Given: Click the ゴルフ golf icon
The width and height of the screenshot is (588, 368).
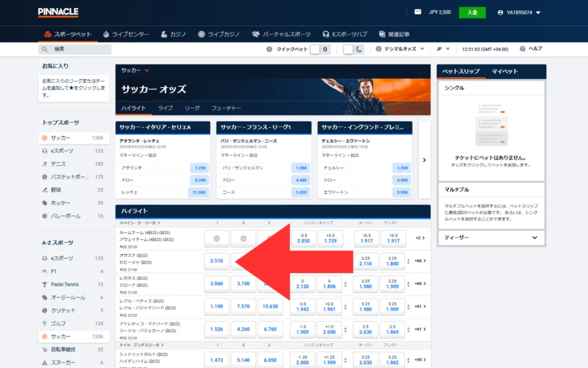Looking at the screenshot, I should click(45, 323).
